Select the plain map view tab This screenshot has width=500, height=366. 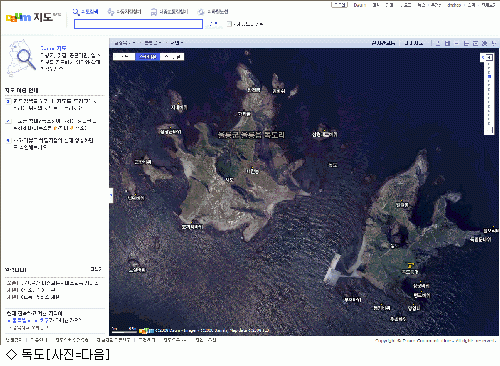point(124,57)
